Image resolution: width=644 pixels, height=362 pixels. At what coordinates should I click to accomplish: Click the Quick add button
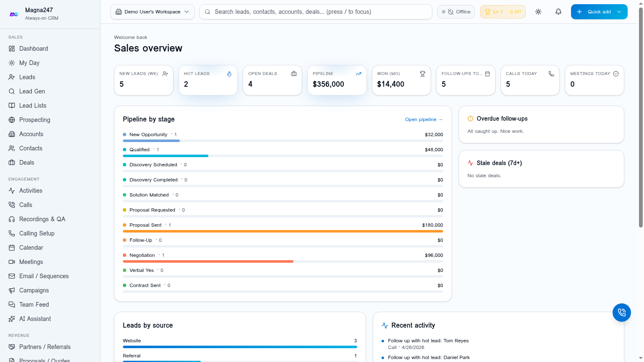599,12
